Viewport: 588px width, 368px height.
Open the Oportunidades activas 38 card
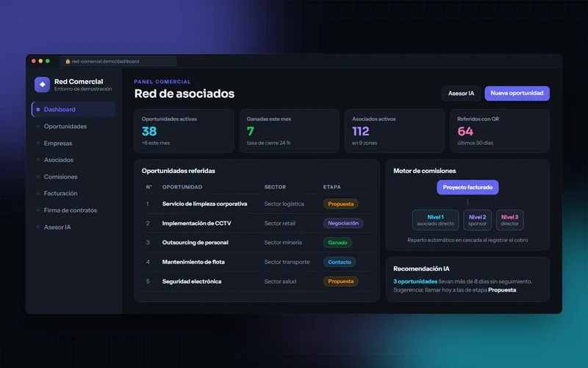click(184, 131)
